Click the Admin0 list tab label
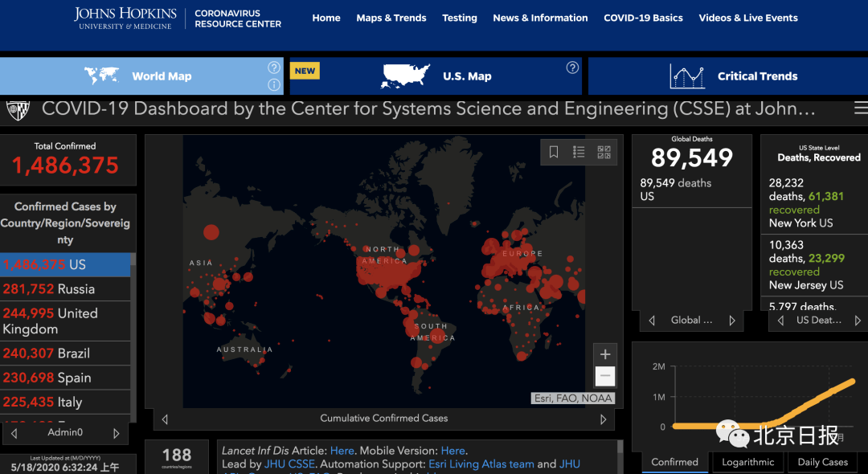 [x=65, y=432]
